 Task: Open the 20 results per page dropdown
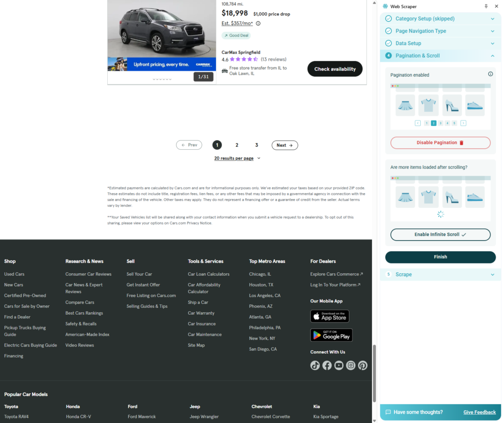point(237,159)
